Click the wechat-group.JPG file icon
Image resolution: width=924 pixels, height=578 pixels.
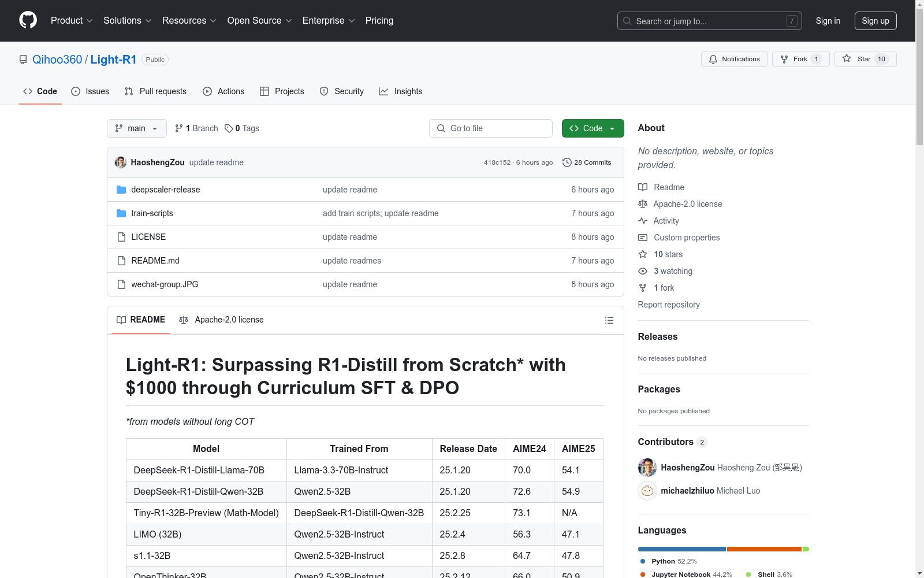coord(121,284)
